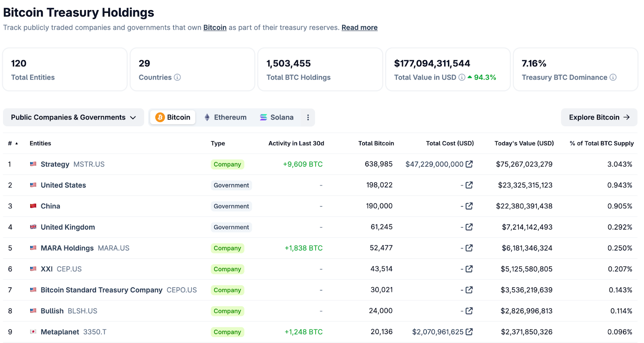Click the 1,503,455 Total BTC Holdings card
Image resolution: width=644 pixels, height=343 pixels.
(320, 70)
